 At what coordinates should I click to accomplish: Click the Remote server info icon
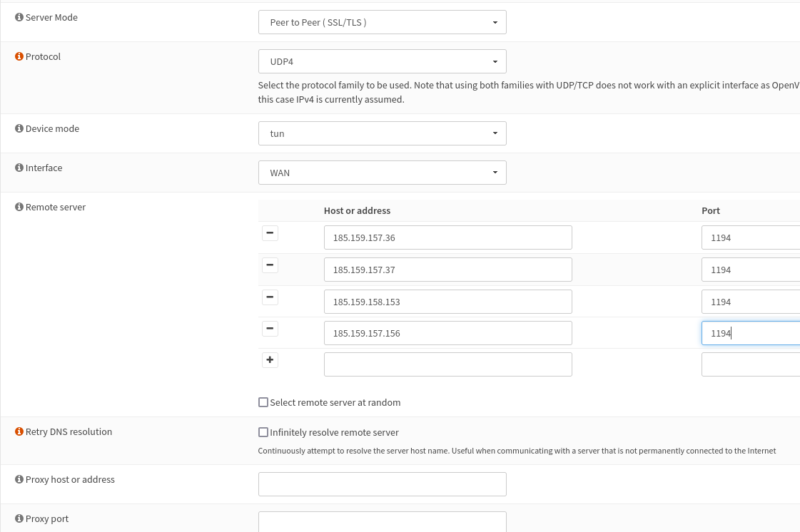(19, 207)
